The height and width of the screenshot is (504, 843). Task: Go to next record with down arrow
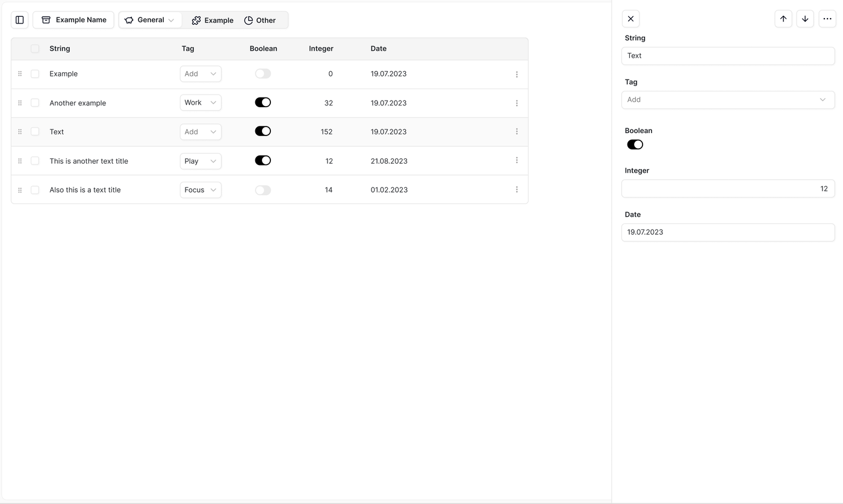(805, 19)
